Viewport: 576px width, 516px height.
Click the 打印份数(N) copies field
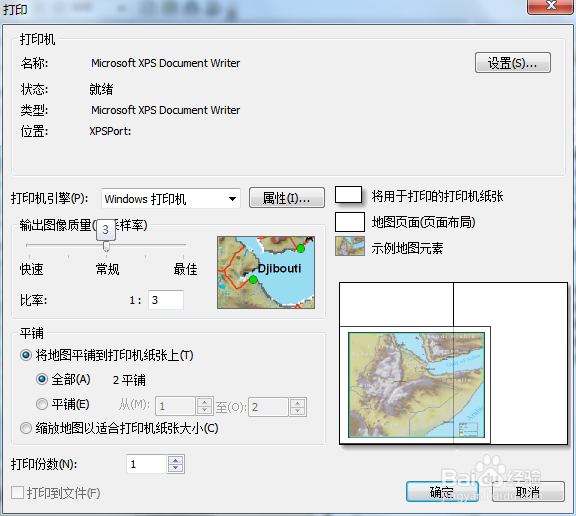pyautogui.click(x=146, y=464)
